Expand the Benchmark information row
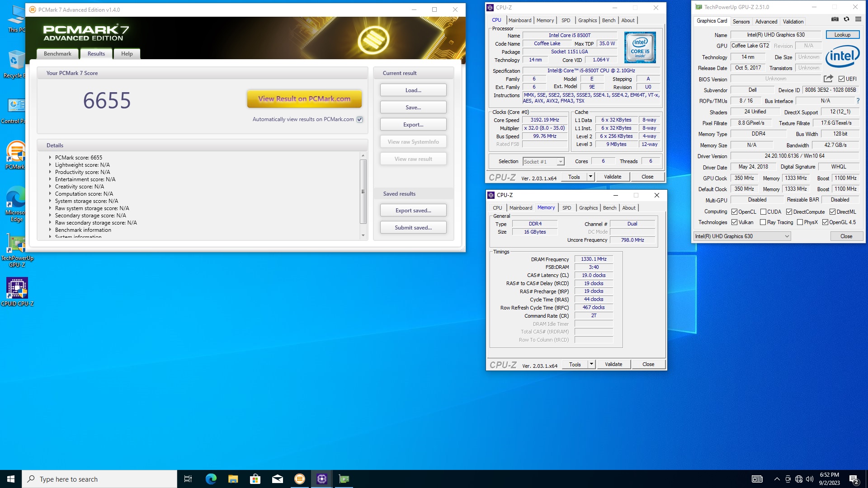 coord(50,230)
